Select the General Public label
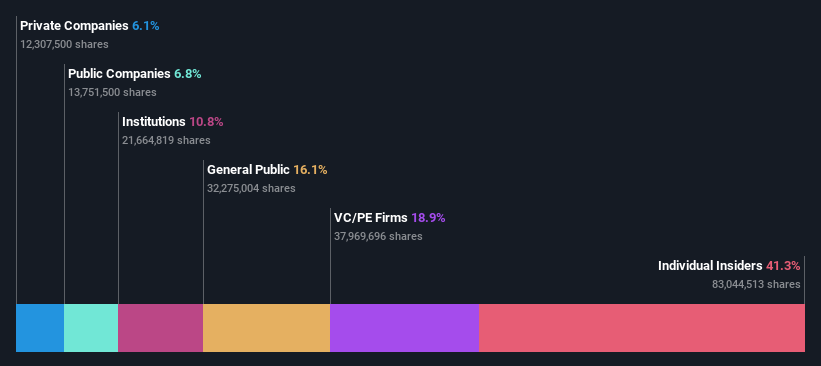The height and width of the screenshot is (366, 821). [248, 170]
